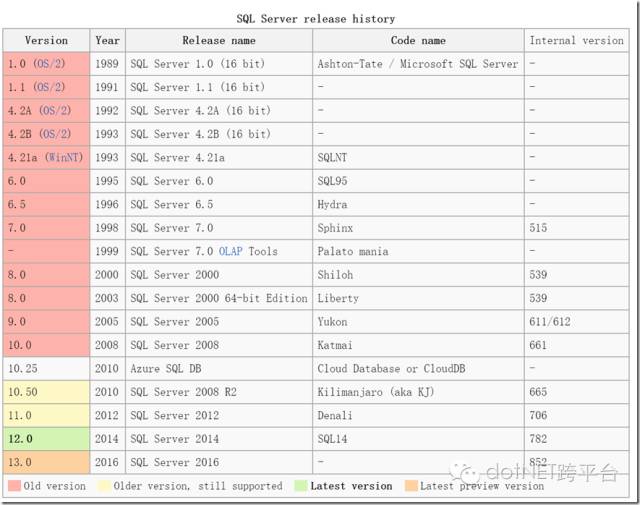The image size is (640, 505).
Task: Click the orange Latest preview version swatch
Action: (411, 485)
